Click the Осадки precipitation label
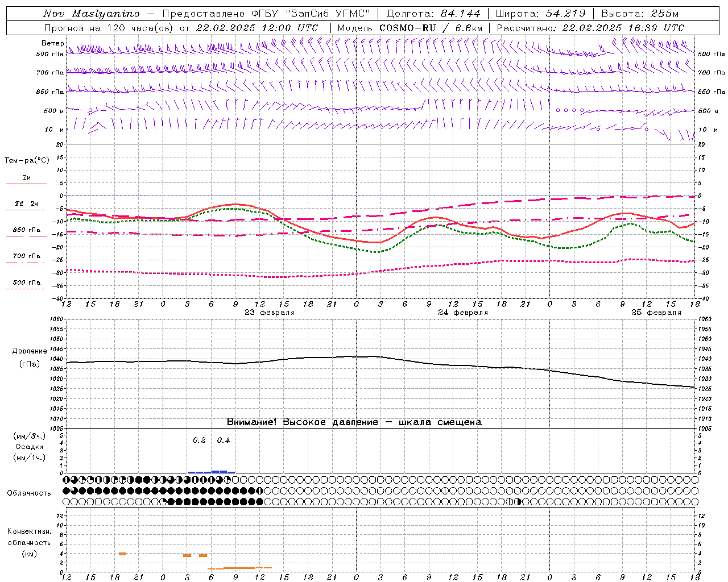Image resolution: width=728 pixels, height=582 pixels. coord(30,447)
